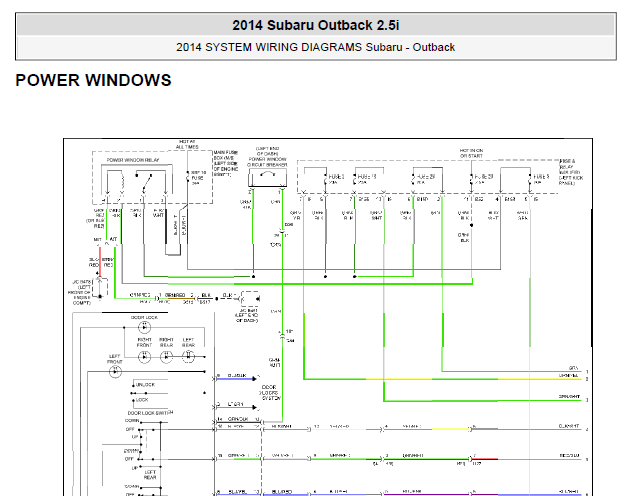The height and width of the screenshot is (496, 625).
Task: Click the "M/T" connector label
Action: click(98, 240)
